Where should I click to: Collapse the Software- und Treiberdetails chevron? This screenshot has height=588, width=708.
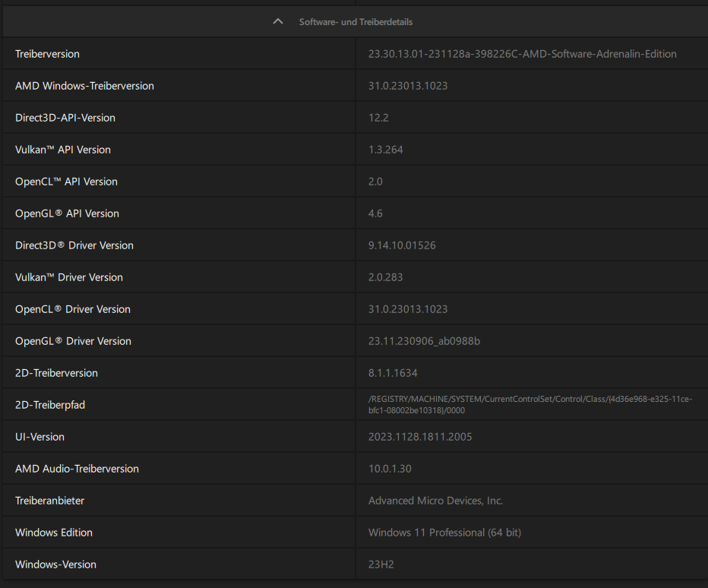278,22
